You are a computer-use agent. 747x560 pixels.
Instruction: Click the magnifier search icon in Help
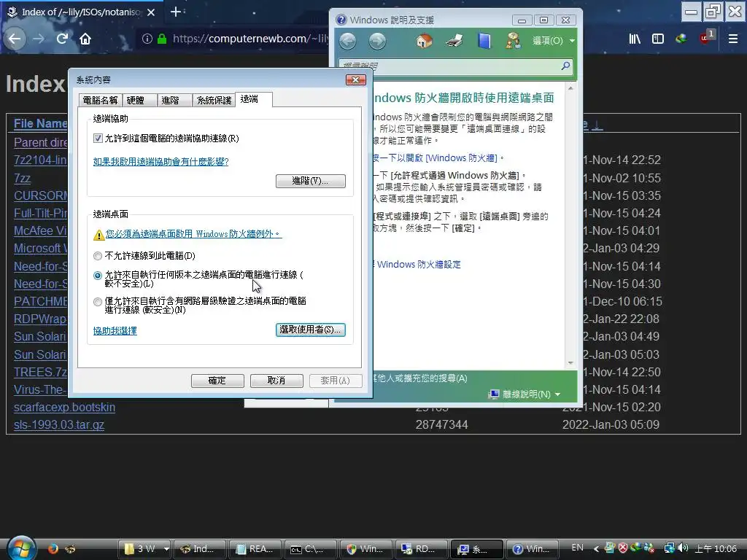565,66
